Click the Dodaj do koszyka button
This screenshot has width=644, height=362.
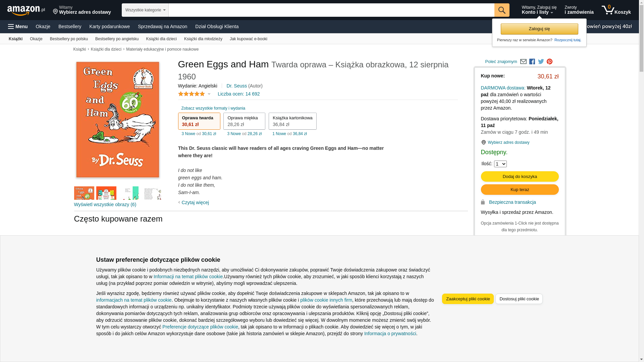(520, 177)
